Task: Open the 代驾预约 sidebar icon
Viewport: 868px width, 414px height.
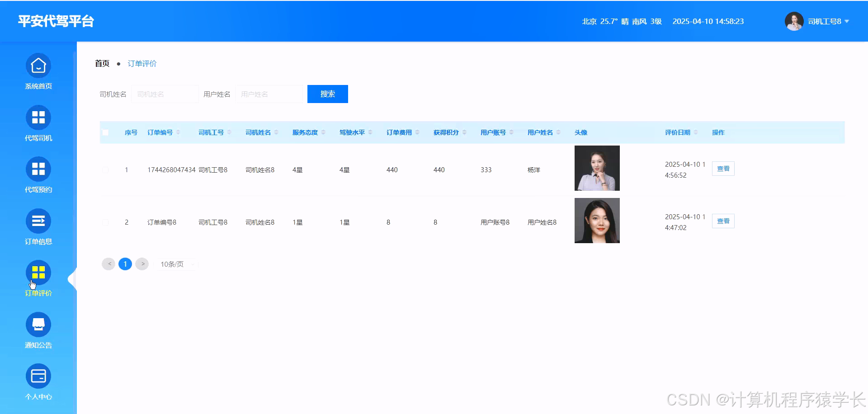Action: (38, 169)
